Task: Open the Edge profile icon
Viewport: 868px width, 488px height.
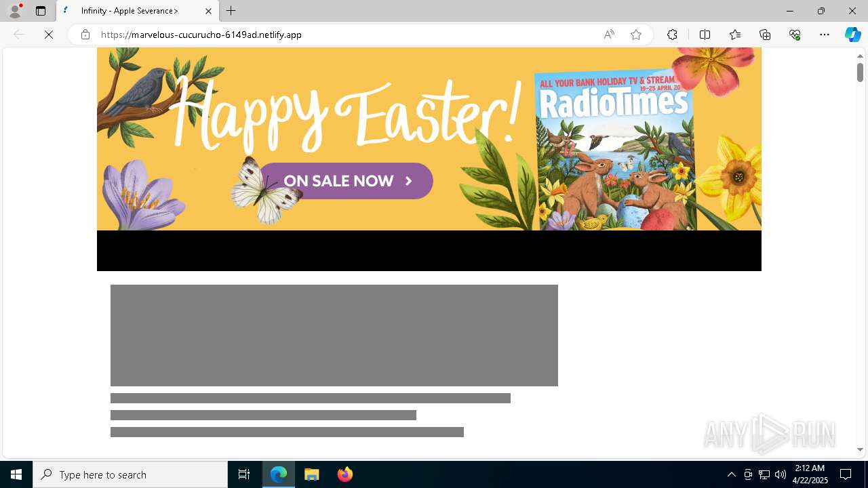Action: 15,11
